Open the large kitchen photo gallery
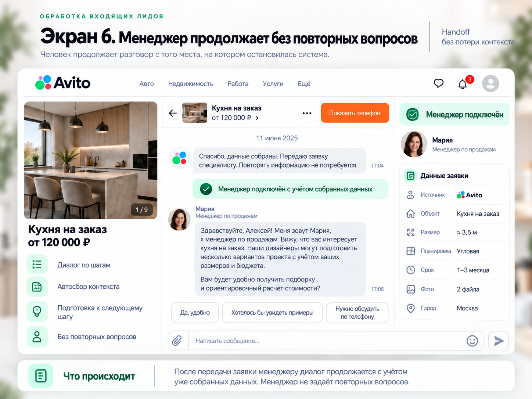Viewport: 532px width, 399px height. (x=91, y=160)
